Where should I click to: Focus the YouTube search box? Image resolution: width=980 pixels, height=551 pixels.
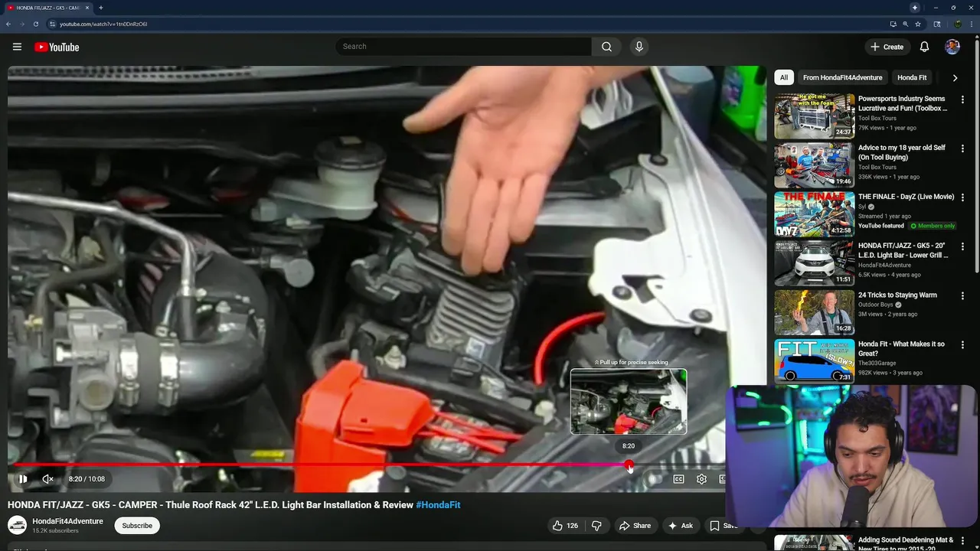coord(463,47)
